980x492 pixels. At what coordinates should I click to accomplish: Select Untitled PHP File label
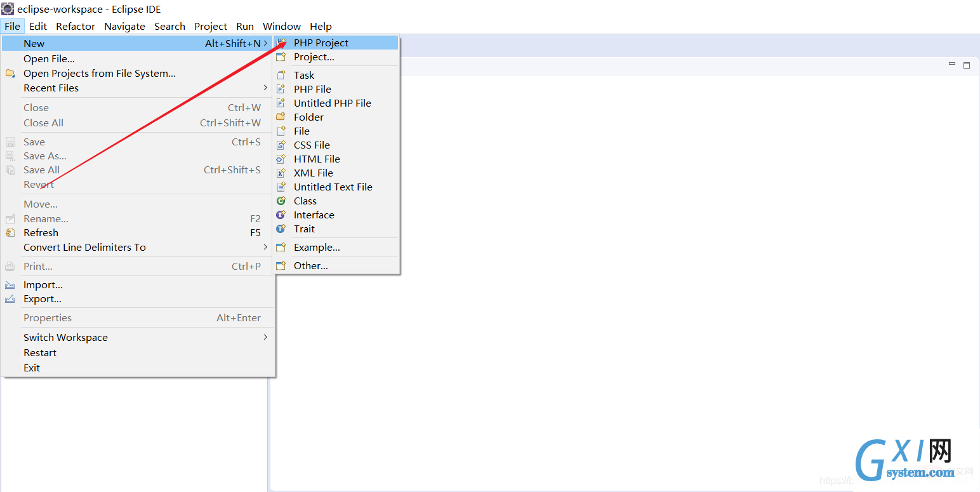pos(333,103)
